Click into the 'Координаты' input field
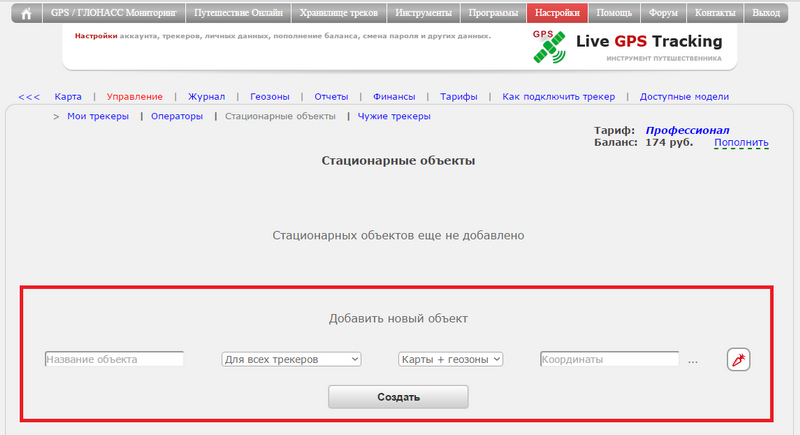This screenshot has width=800, height=435. click(609, 359)
